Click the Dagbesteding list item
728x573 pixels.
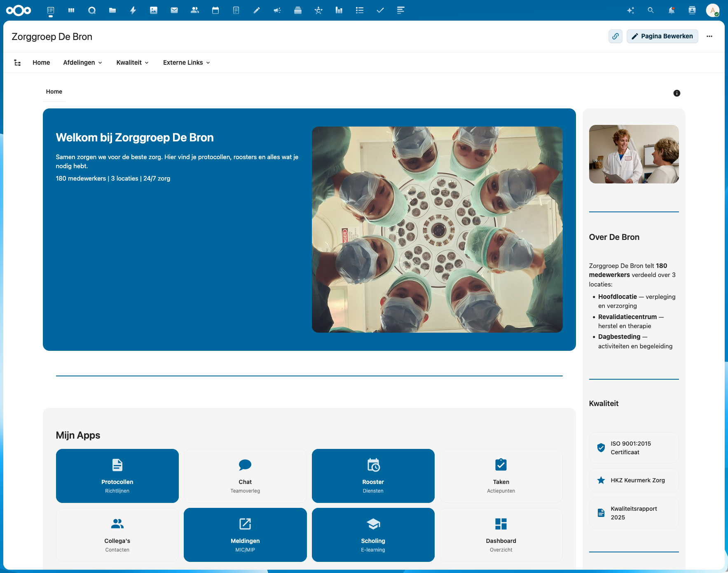[x=635, y=341]
